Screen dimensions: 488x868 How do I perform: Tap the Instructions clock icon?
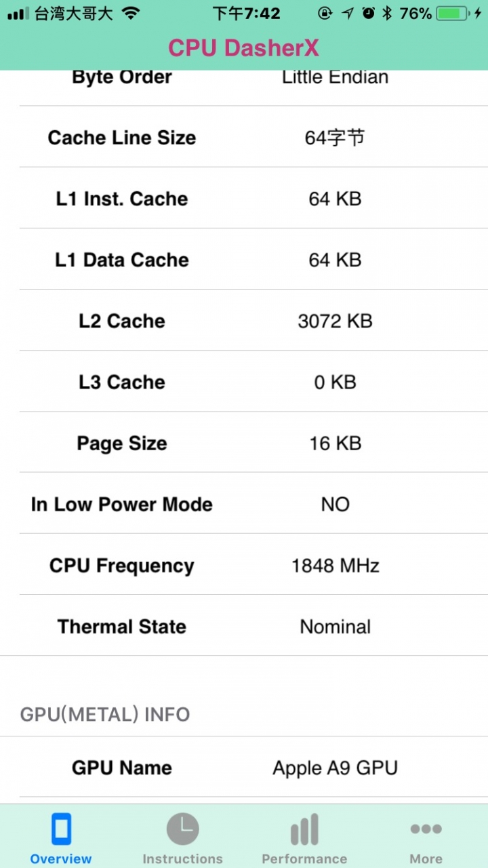[x=182, y=829]
